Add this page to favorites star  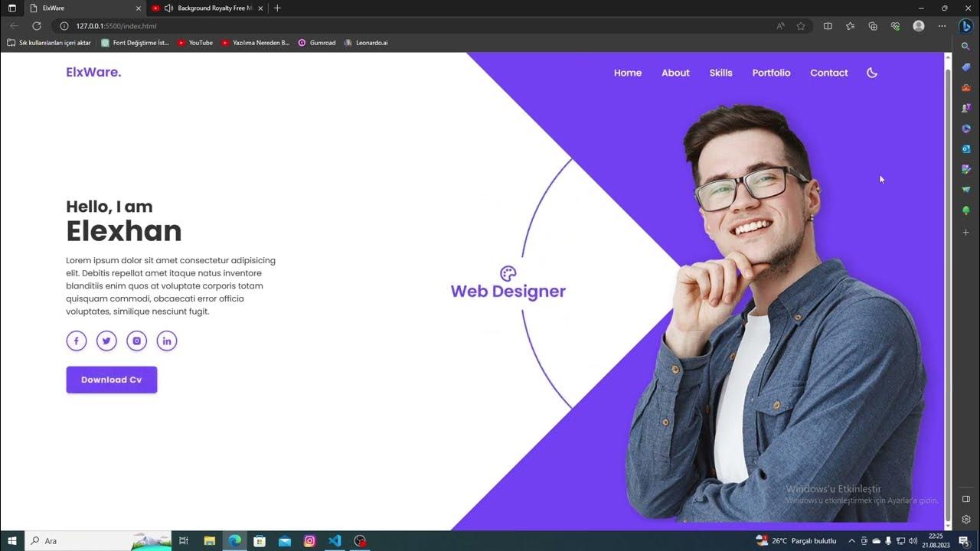point(801,26)
